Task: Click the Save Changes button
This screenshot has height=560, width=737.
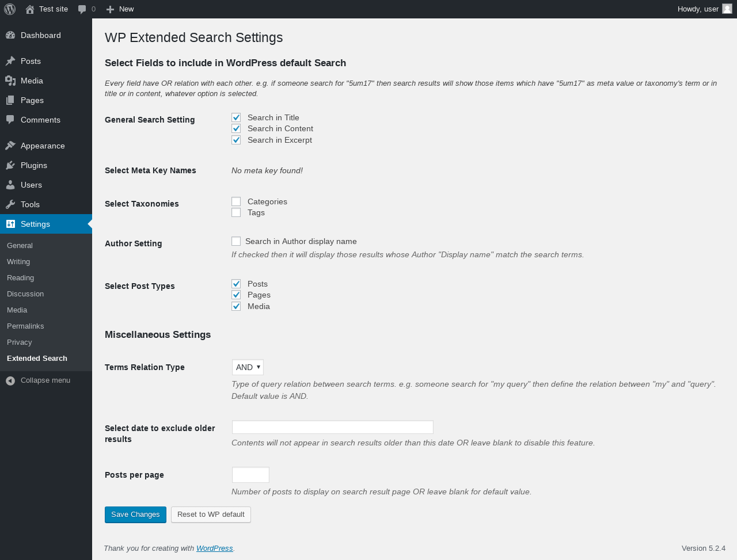Action: click(x=135, y=515)
